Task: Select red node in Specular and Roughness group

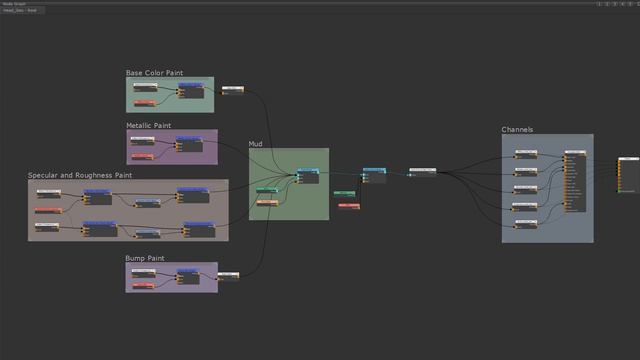Action: point(49,211)
